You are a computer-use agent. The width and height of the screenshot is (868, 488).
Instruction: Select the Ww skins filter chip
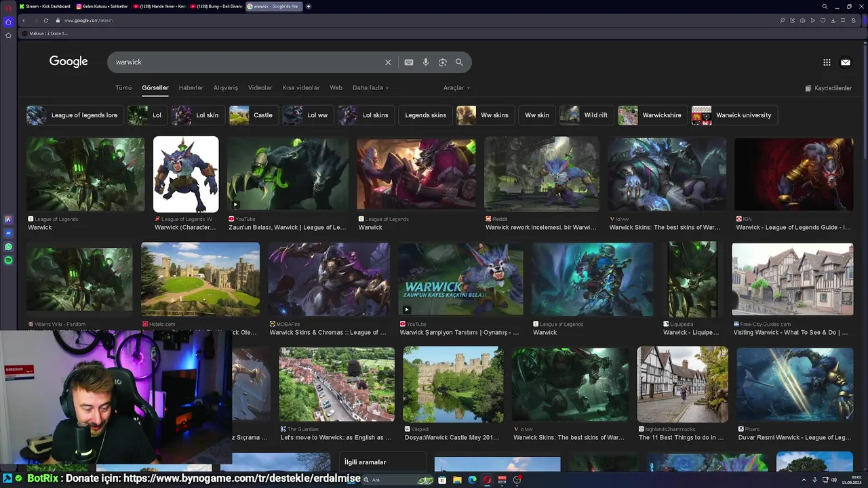(x=484, y=115)
